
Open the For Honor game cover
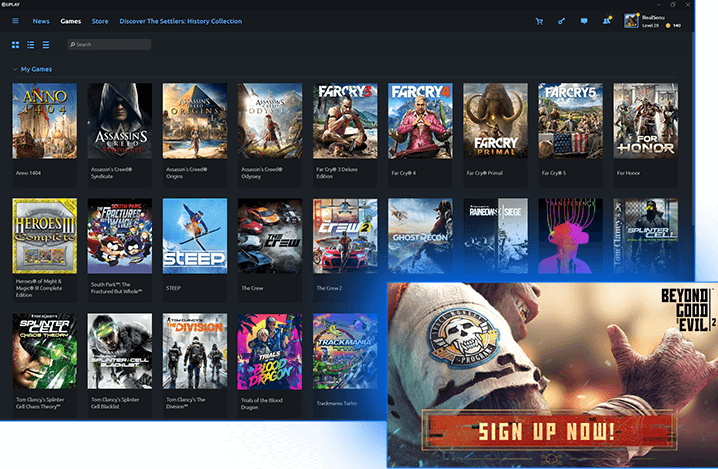coord(645,121)
